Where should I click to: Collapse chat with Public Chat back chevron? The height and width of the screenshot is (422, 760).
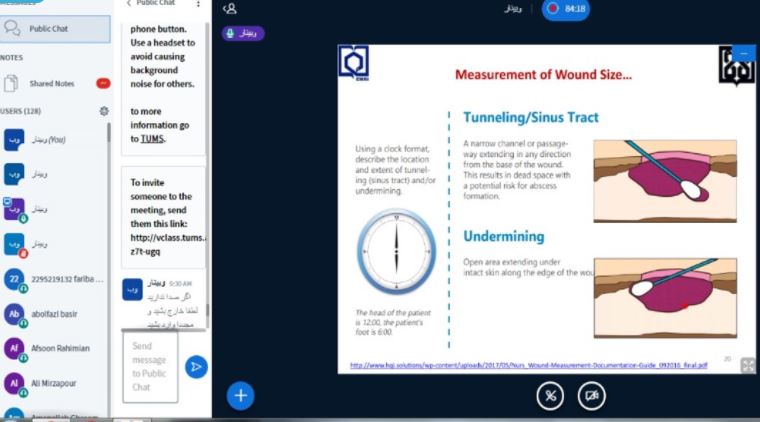tap(128, 4)
